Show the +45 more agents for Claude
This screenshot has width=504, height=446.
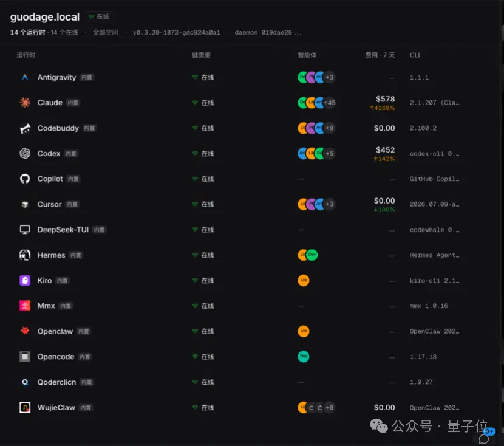point(330,103)
